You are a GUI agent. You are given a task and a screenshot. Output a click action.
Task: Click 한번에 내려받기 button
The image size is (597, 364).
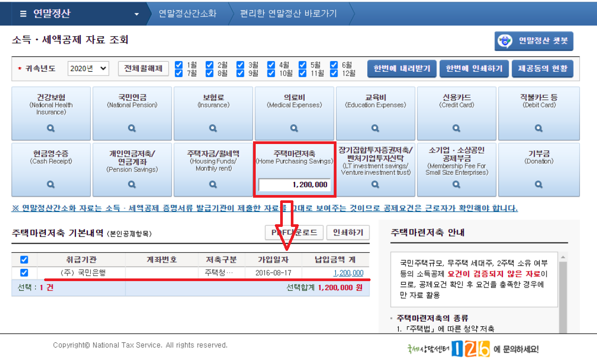pyautogui.click(x=402, y=69)
